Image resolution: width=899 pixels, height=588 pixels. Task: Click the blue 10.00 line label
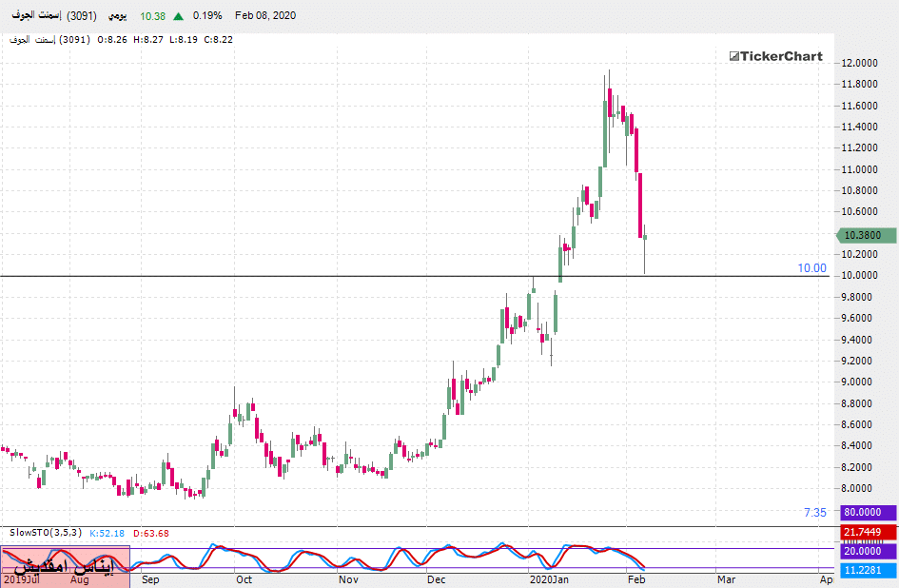click(x=811, y=268)
